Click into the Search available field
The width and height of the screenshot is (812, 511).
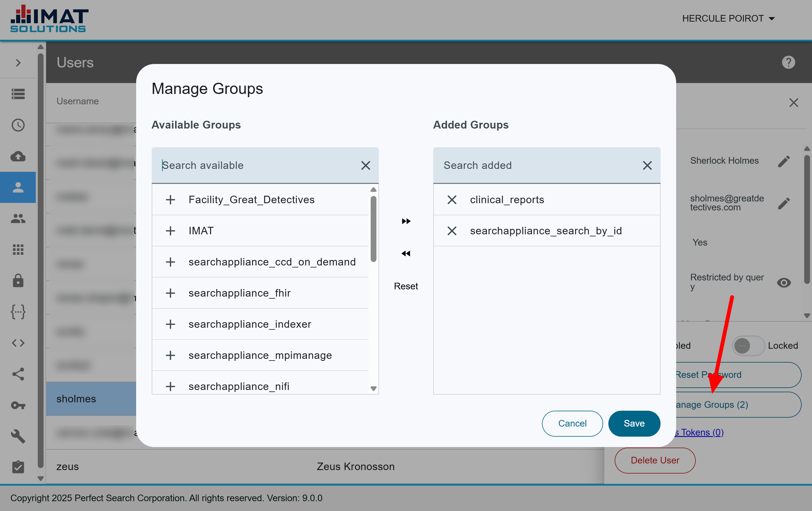pos(256,165)
